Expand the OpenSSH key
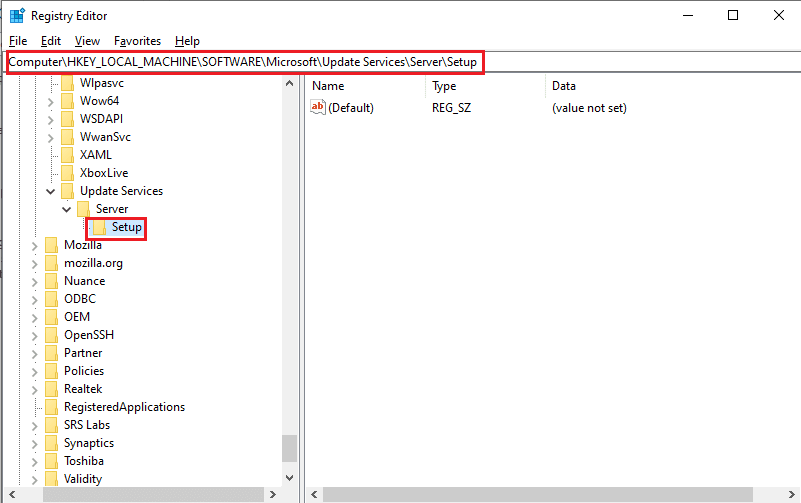The height and width of the screenshot is (503, 801). (x=34, y=336)
